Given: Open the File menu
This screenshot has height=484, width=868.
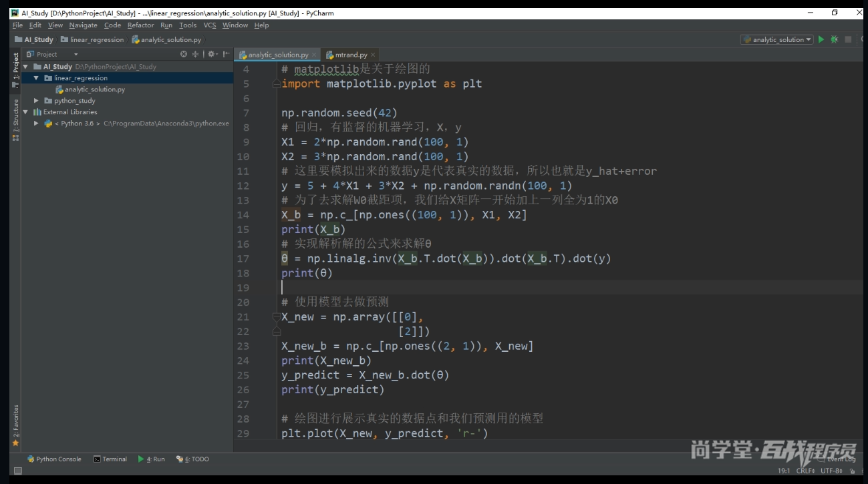Looking at the screenshot, I should click(x=17, y=25).
